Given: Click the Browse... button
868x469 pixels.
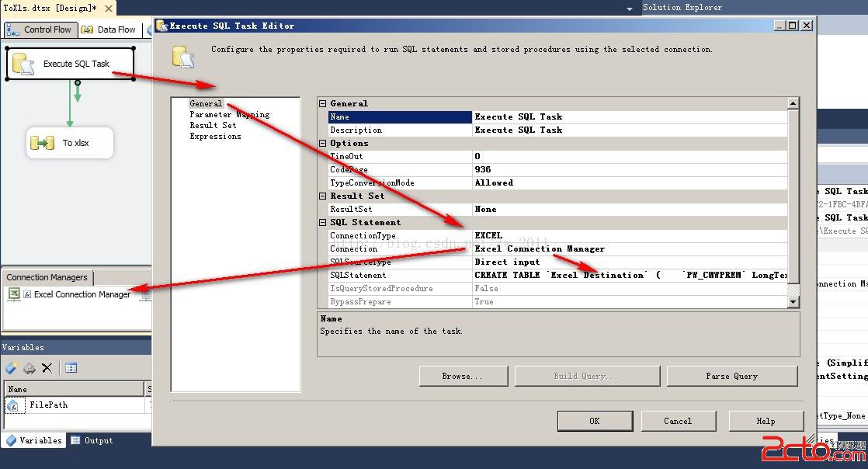Looking at the screenshot, I should pos(464,376).
